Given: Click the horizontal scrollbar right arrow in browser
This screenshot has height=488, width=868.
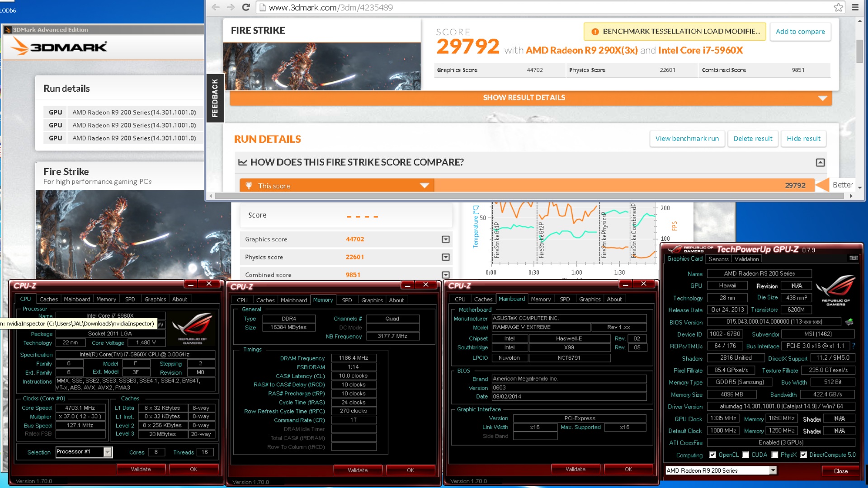Looking at the screenshot, I should click(x=851, y=196).
